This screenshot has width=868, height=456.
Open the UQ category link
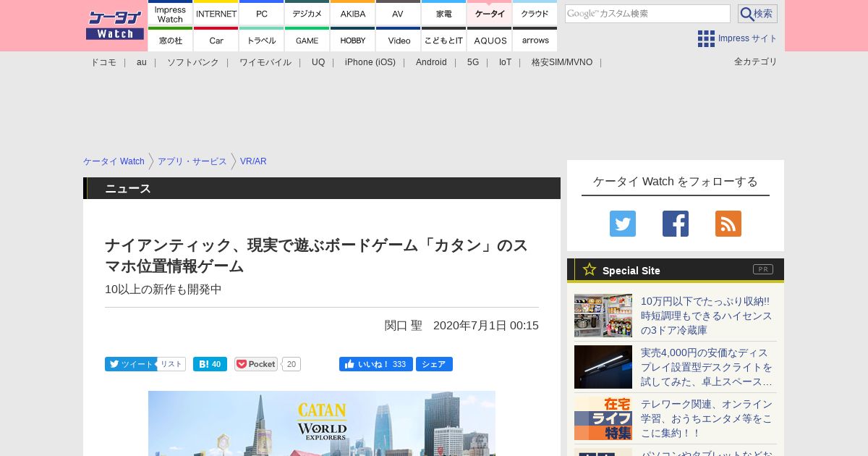pyautogui.click(x=318, y=62)
